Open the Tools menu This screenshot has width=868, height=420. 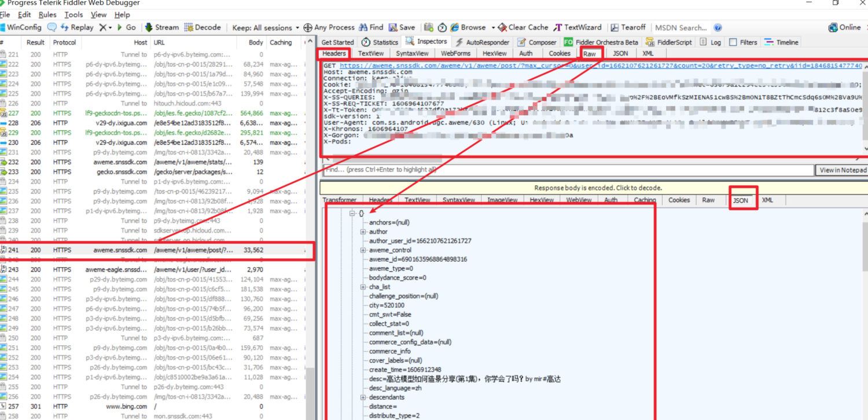[73, 14]
